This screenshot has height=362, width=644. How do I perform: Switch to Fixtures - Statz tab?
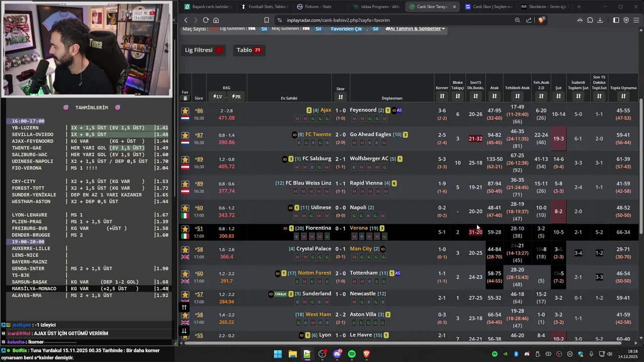[x=319, y=7]
